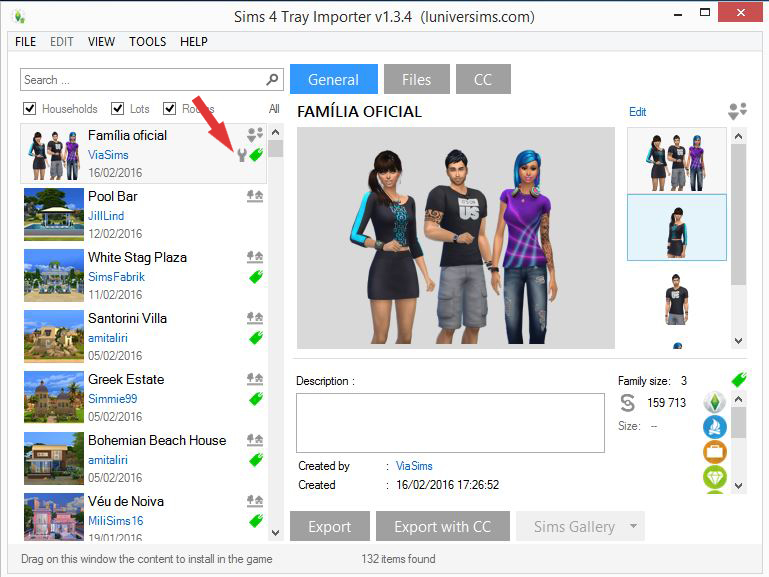Screen dimensions: 769x577
Task: Click lot type icon on Pool Bar row
Action: click(x=255, y=196)
